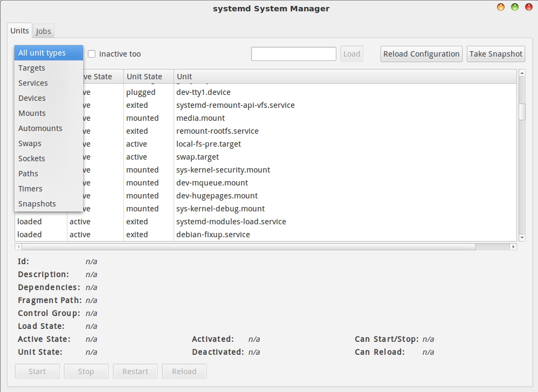Click the Load button
538x392 pixels.
coord(351,54)
